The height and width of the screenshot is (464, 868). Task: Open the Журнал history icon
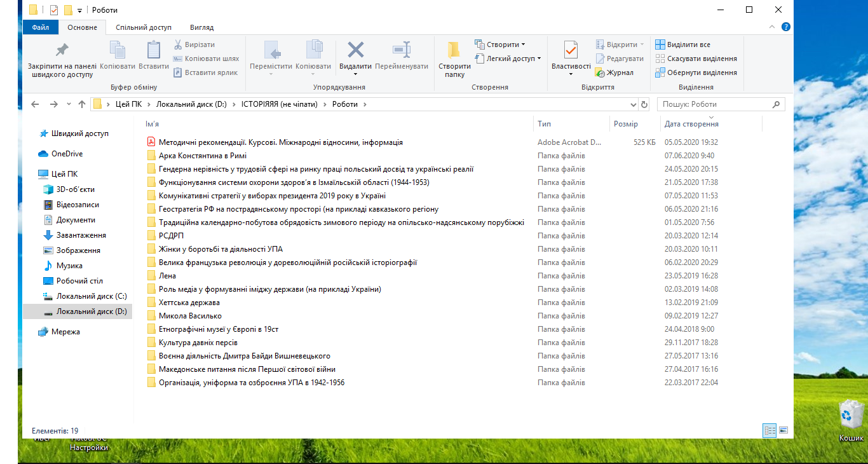[x=600, y=72]
